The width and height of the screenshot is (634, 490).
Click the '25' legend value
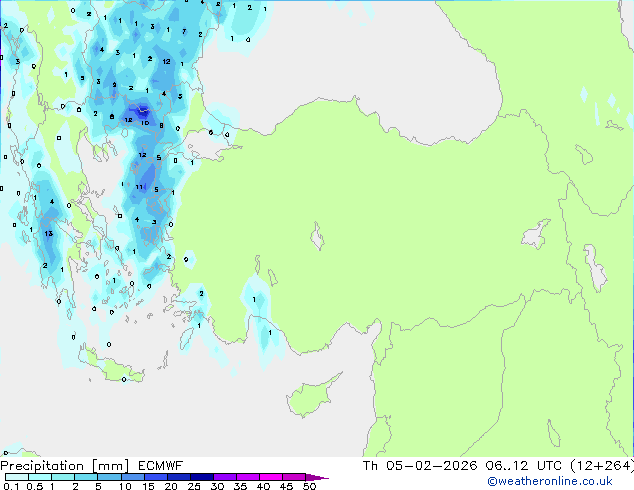(194, 486)
